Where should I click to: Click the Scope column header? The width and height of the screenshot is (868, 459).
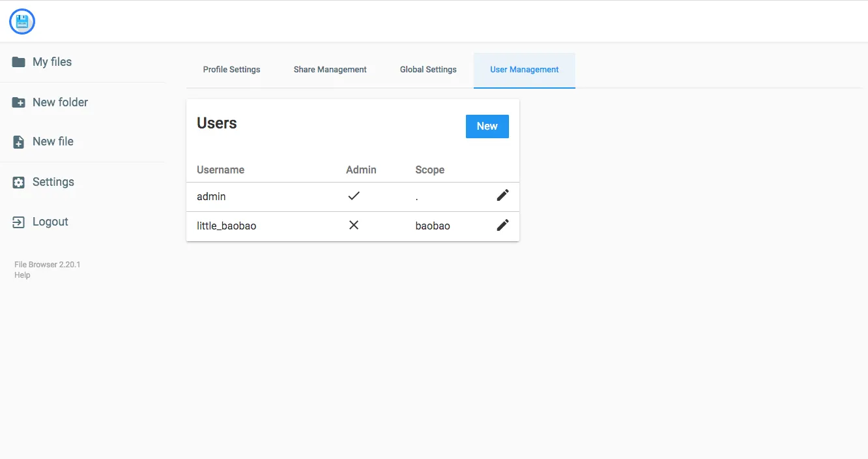(429, 170)
